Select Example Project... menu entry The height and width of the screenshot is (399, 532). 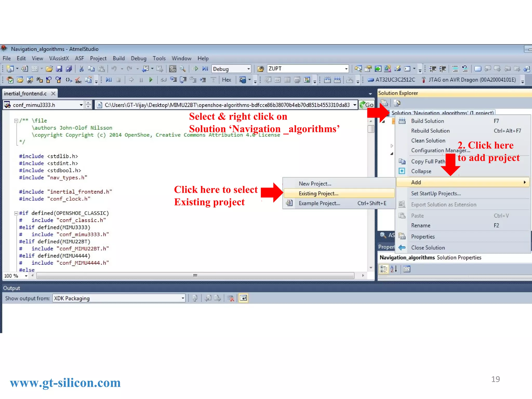339,203
